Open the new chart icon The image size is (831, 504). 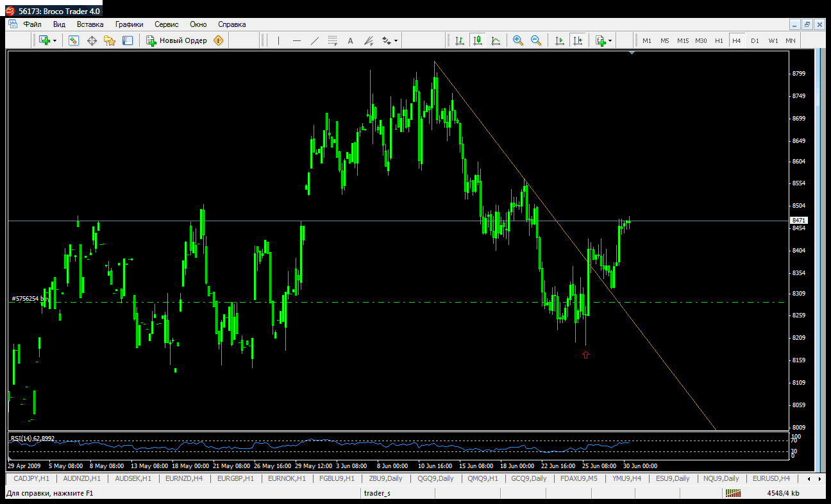pos(44,40)
